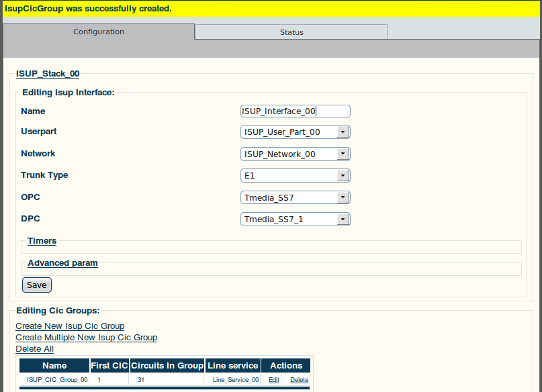Click the Circuits In Group column header

coord(167,366)
